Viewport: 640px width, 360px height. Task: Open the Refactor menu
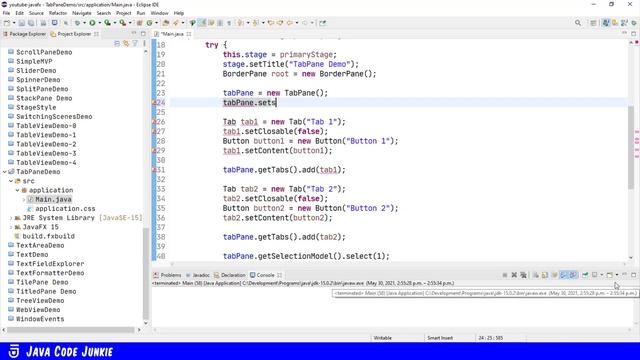pos(58,13)
